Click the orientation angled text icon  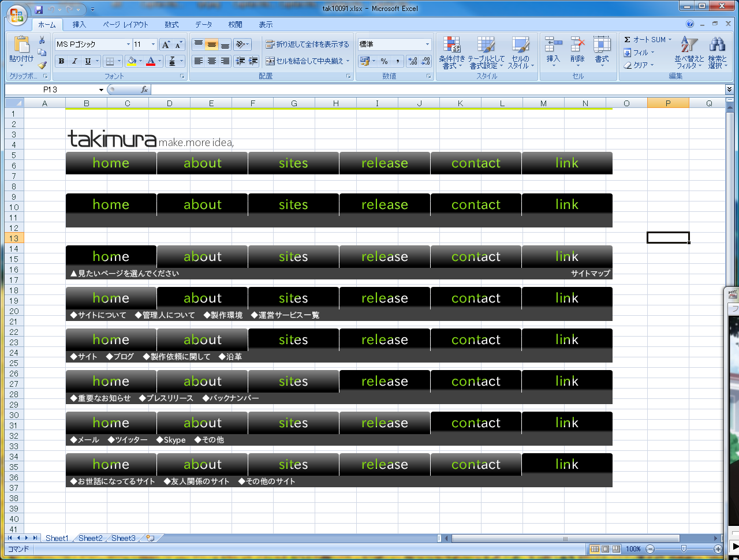pos(241,44)
